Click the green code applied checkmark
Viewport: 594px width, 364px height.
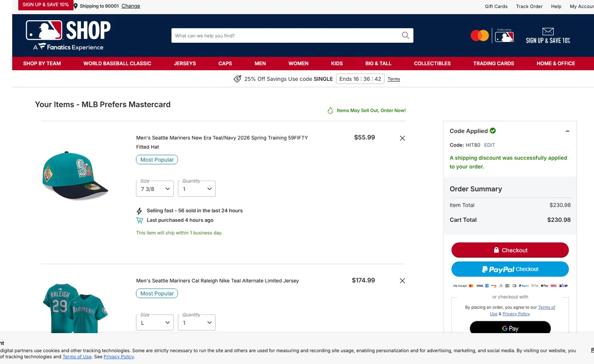[493, 131]
